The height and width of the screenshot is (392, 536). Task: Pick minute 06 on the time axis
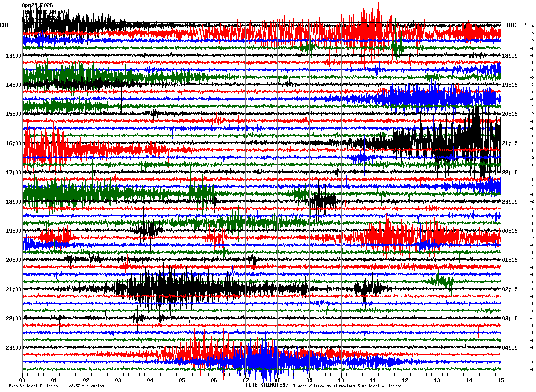pos(214,380)
